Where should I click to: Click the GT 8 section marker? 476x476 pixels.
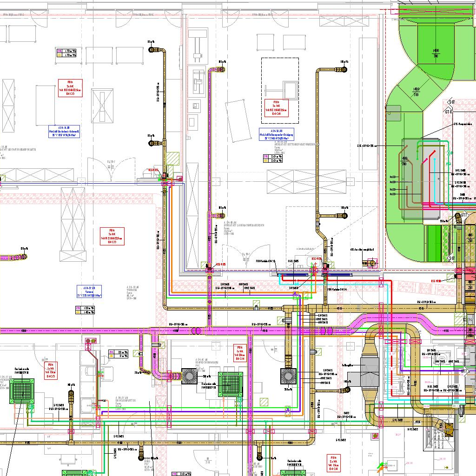[x=449, y=112]
